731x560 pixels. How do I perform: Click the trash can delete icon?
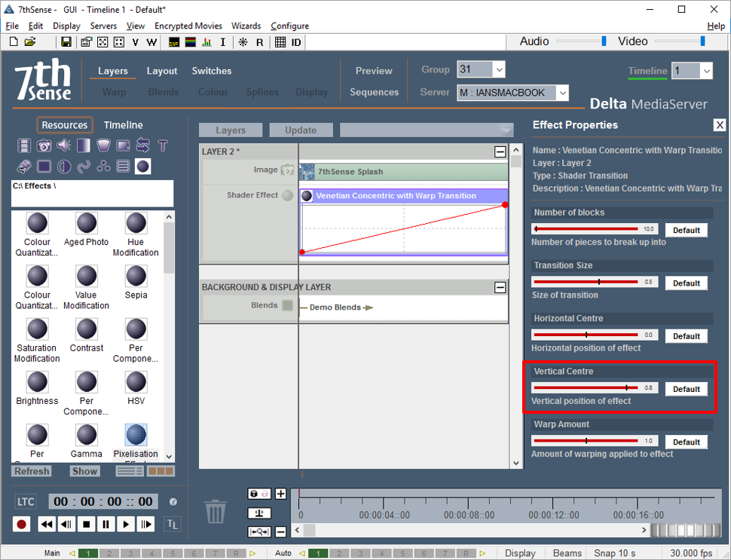[216, 512]
